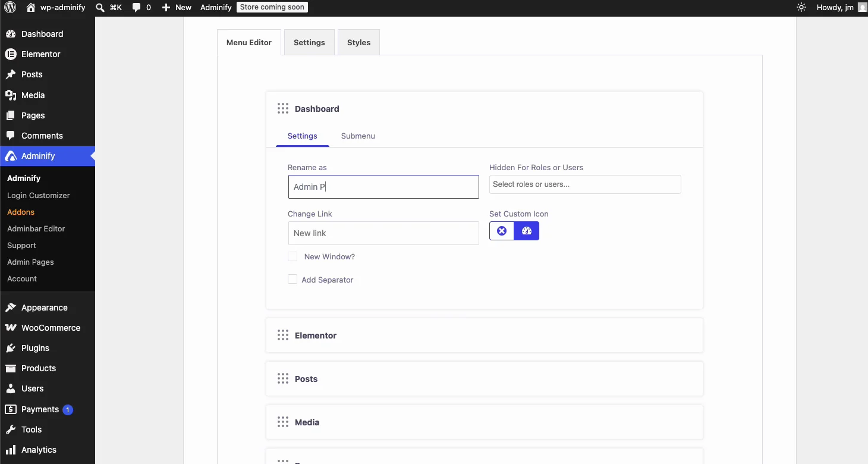Screen dimensions: 868x464
Task: Open Users in the sidebar
Action: (x=48, y=388)
